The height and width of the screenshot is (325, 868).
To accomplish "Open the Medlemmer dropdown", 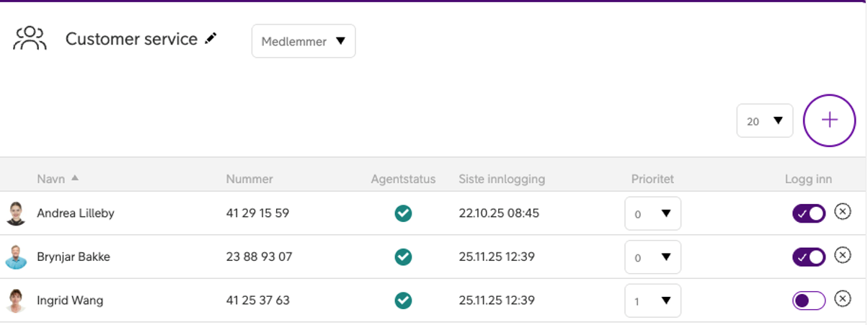I will coord(304,42).
